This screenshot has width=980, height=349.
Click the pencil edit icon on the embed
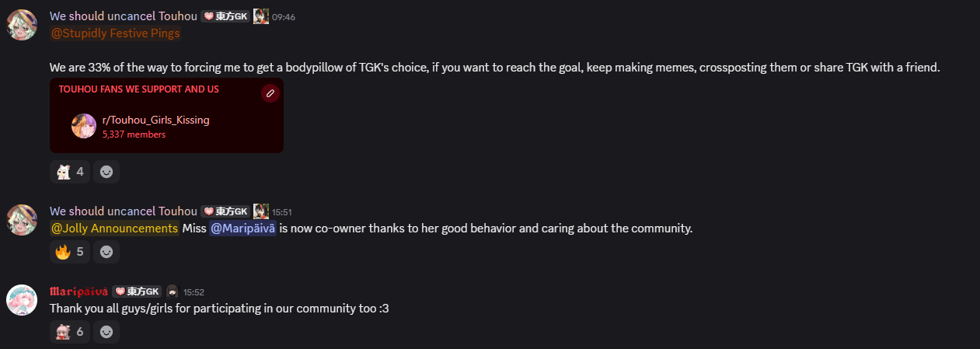(x=270, y=93)
